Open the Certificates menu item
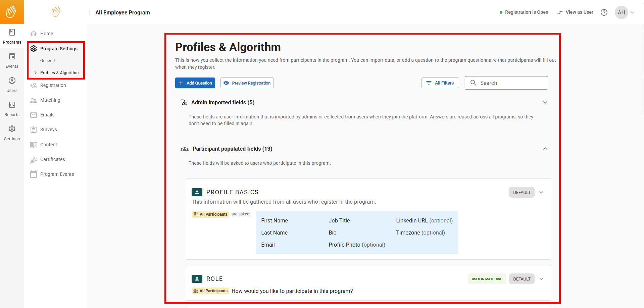Image resolution: width=644 pixels, height=308 pixels. [52, 159]
